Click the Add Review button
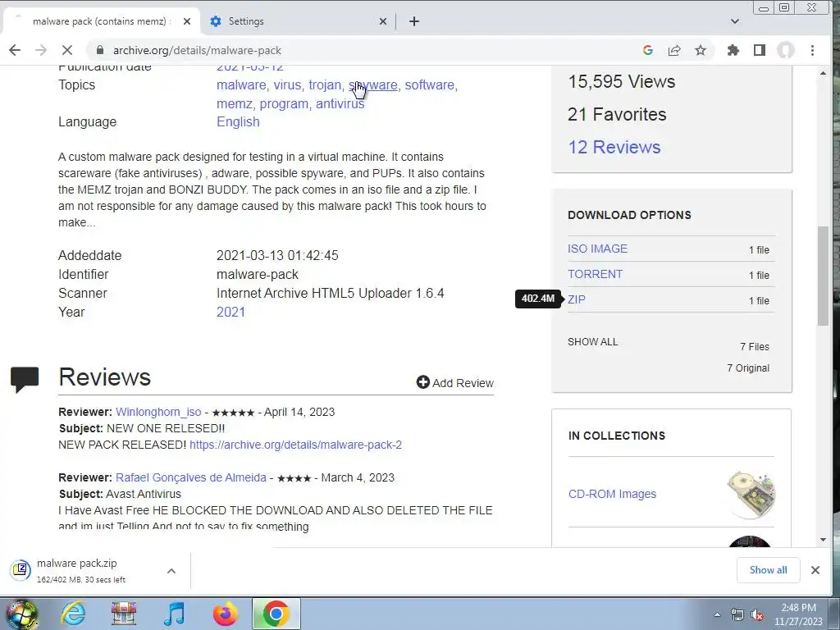 tap(455, 383)
